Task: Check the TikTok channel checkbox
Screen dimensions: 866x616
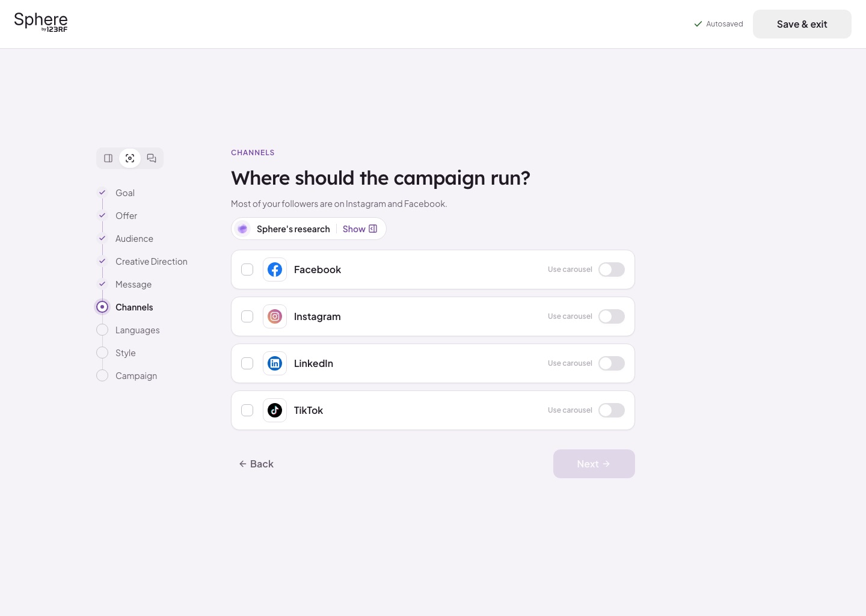Action: [247, 410]
